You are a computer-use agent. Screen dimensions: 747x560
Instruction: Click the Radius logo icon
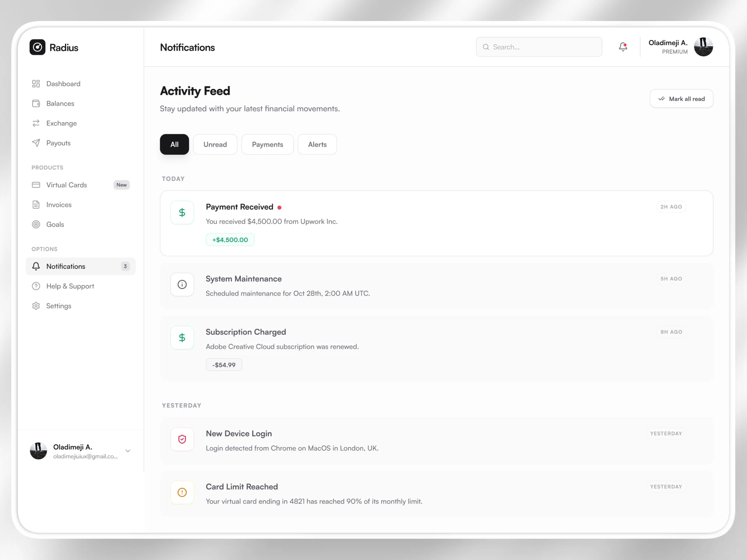[x=37, y=47]
